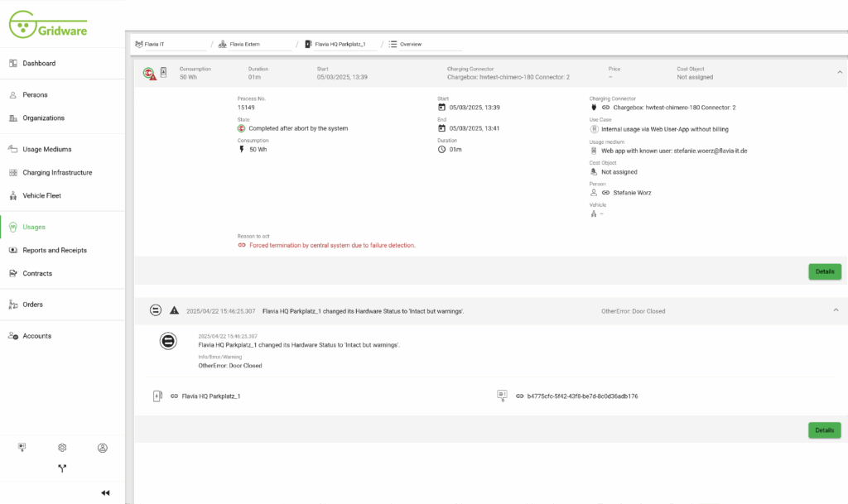Click Details button of charging process
The width and height of the screenshot is (848, 504).
point(825,271)
